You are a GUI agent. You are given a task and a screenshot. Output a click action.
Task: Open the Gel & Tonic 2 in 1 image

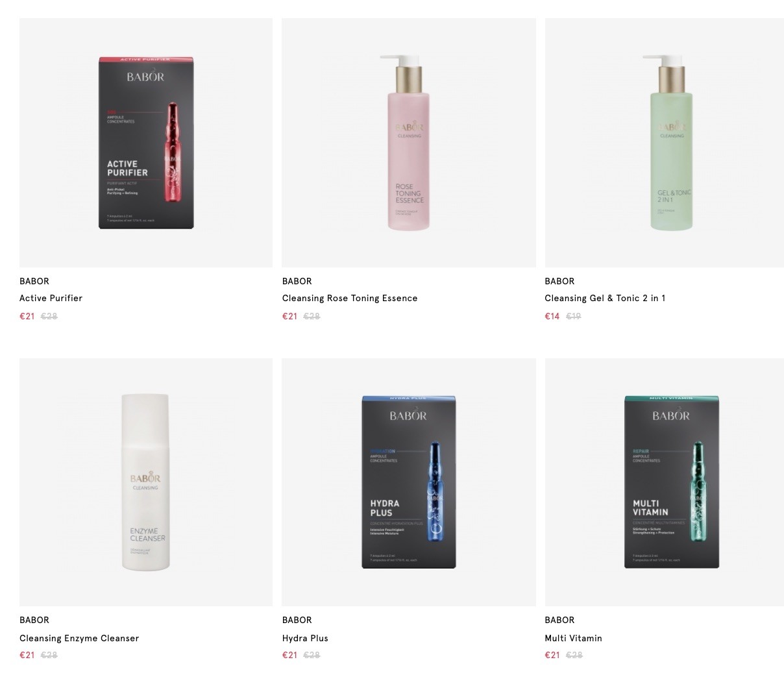pyautogui.click(x=665, y=143)
